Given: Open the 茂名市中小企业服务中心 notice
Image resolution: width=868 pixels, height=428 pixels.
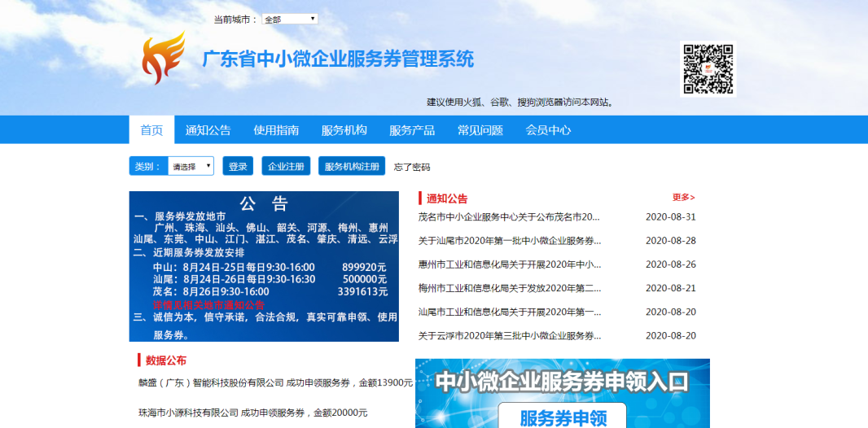Looking at the screenshot, I should pos(509,216).
